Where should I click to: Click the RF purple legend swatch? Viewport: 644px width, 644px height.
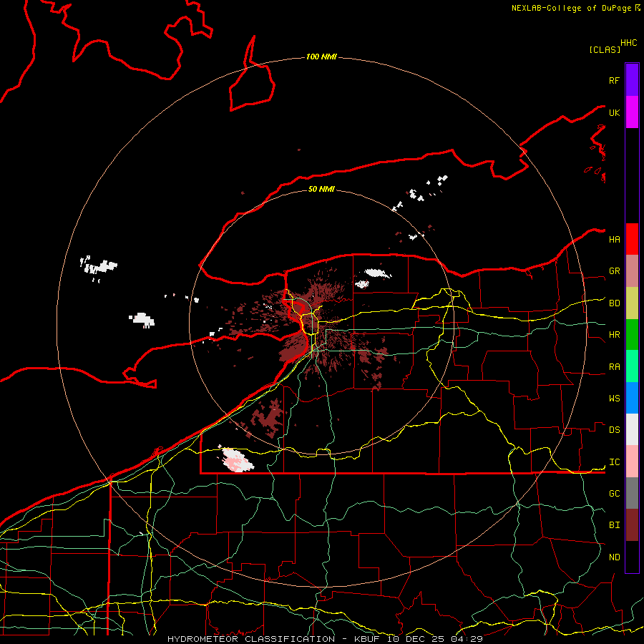coord(632,79)
